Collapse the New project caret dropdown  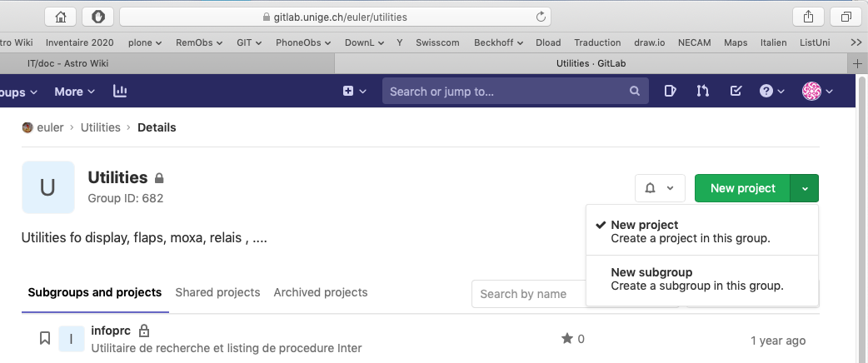coord(805,188)
